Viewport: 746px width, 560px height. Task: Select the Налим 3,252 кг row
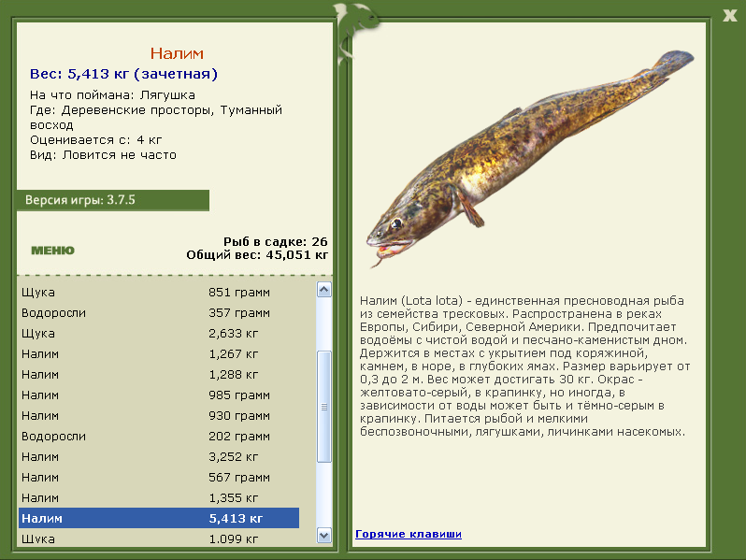coord(159,456)
